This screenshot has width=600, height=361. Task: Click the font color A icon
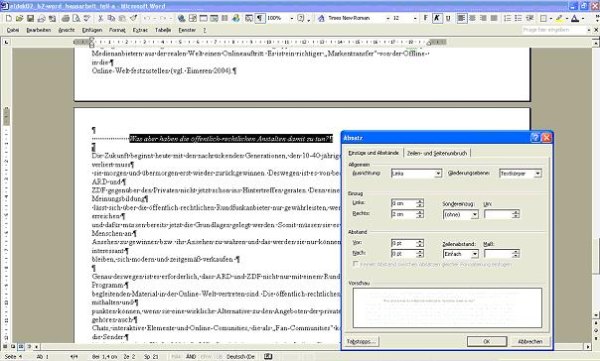(574, 18)
